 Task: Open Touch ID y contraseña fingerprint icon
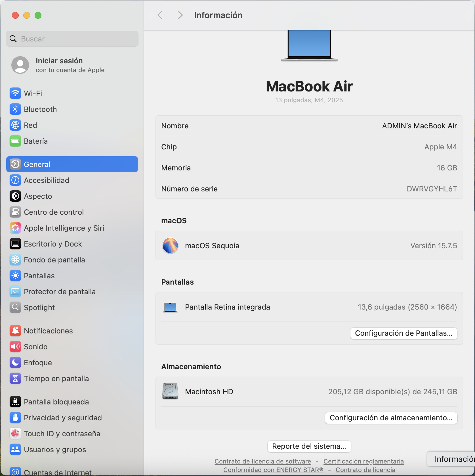[15, 433]
